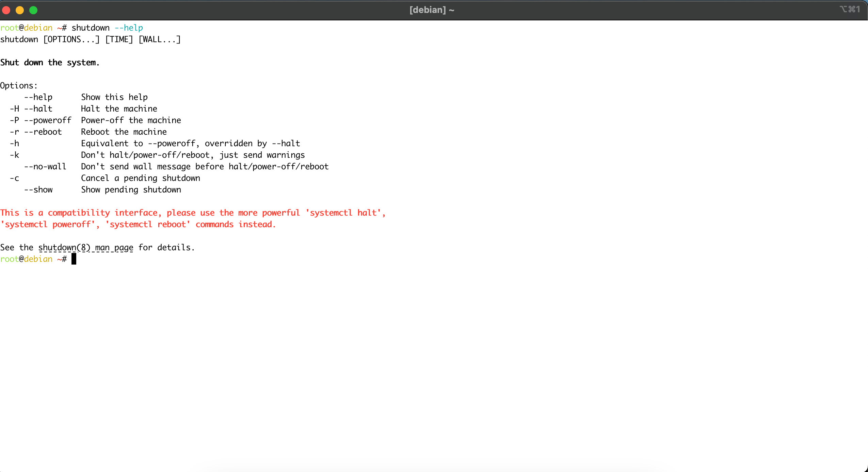Click the '--no-wall' option

tap(45, 167)
